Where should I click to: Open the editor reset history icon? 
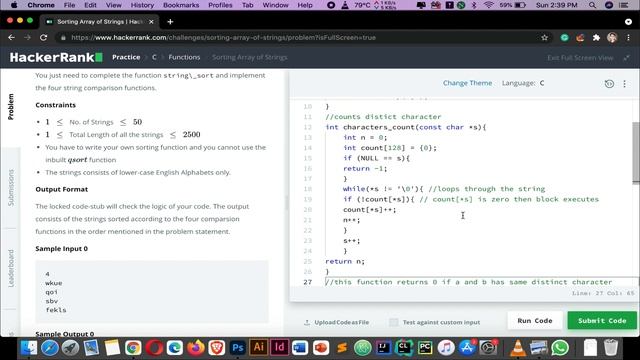(609, 84)
